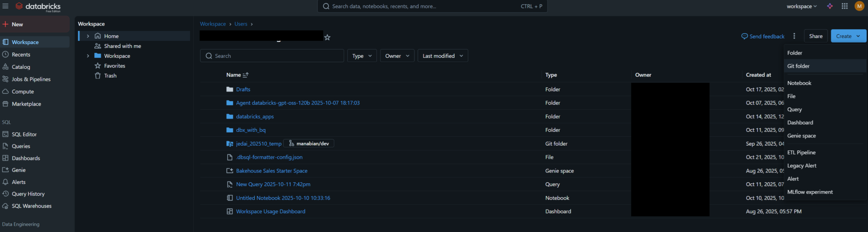Click the notebook icon of Untitled Notebook row
Screen dimensions: 868x232
point(230,198)
